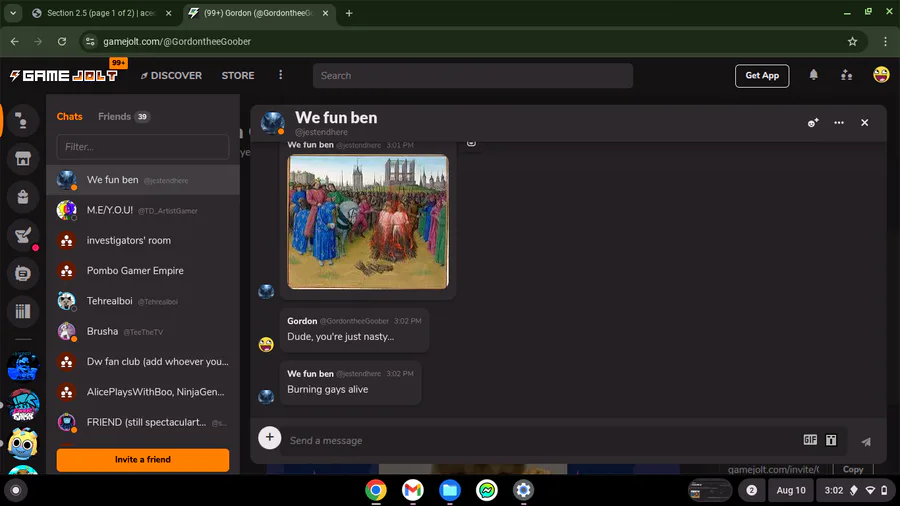Open the ChromeOS launcher button
This screenshot has width=900, height=506.
[16, 490]
